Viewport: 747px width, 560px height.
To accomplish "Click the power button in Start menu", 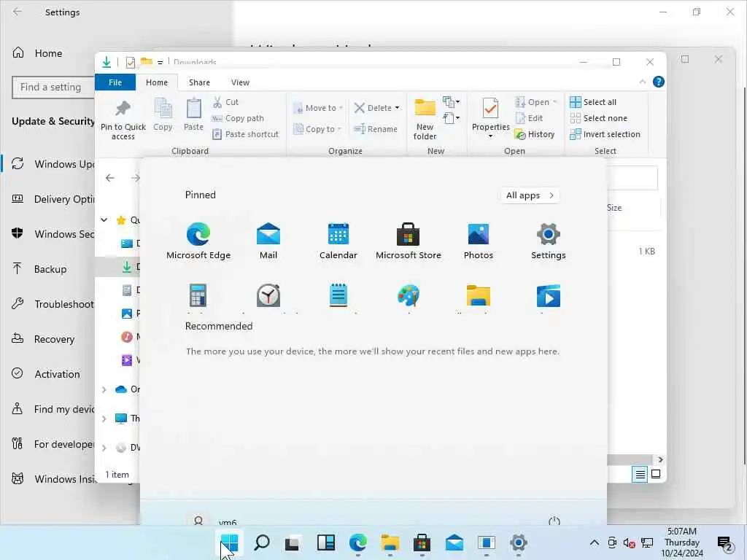I will 554,521.
